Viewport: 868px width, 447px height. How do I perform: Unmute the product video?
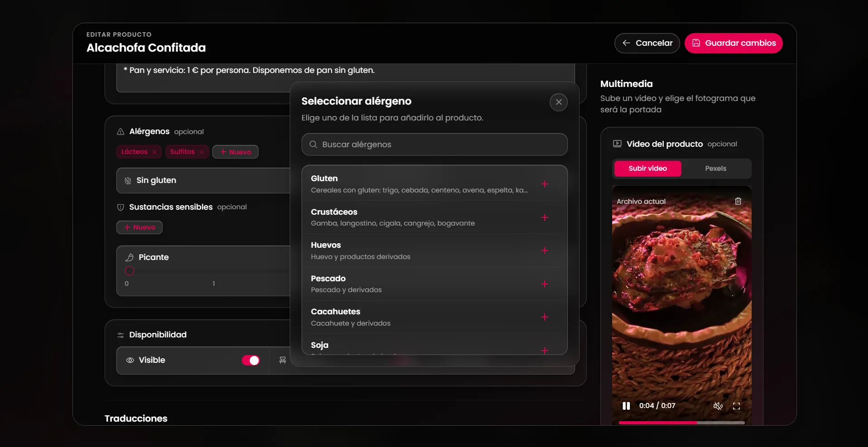point(718,406)
